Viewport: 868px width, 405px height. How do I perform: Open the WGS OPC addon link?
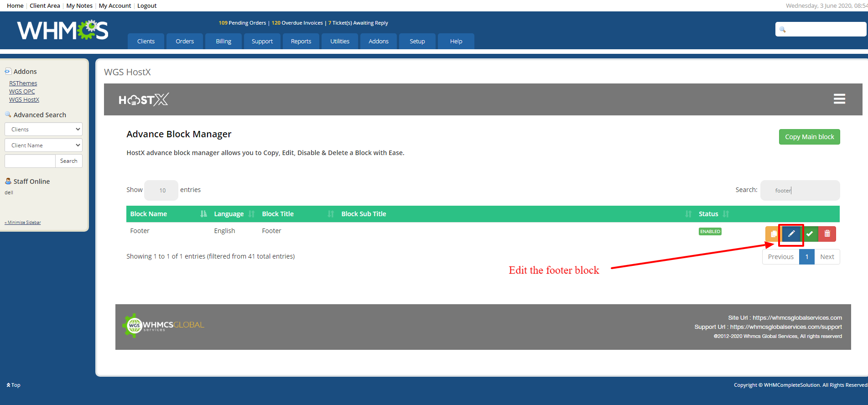pos(22,92)
